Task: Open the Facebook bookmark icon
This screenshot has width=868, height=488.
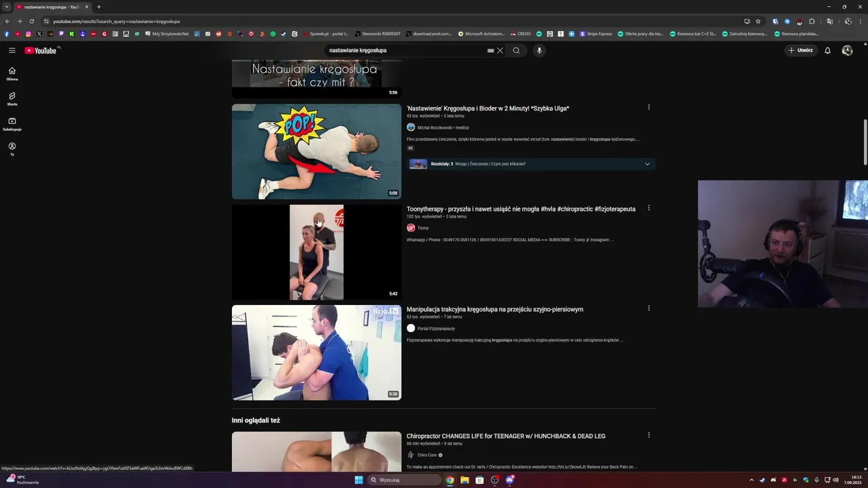Action: click(x=7, y=34)
